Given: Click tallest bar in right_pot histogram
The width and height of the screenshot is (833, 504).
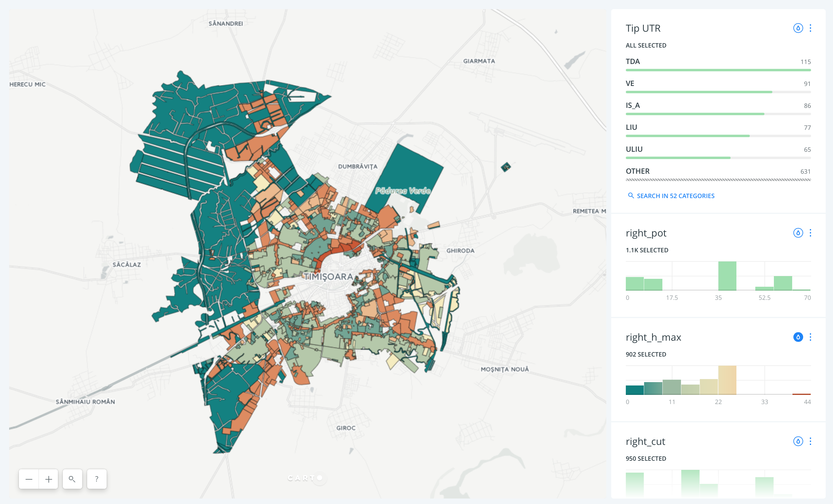Looking at the screenshot, I should [727, 276].
